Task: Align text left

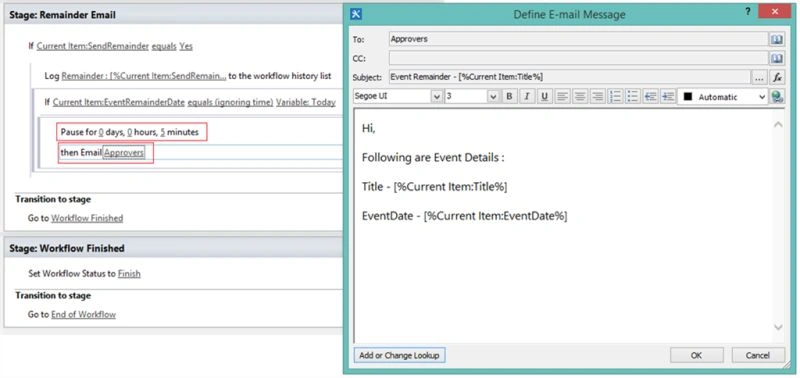Action: (x=562, y=96)
